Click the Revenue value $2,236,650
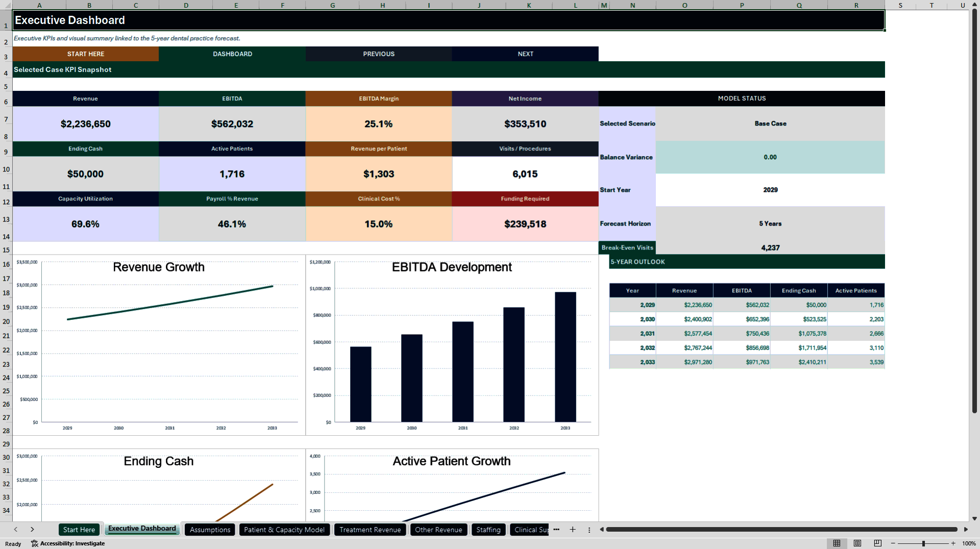This screenshot has width=980, height=549. click(86, 124)
